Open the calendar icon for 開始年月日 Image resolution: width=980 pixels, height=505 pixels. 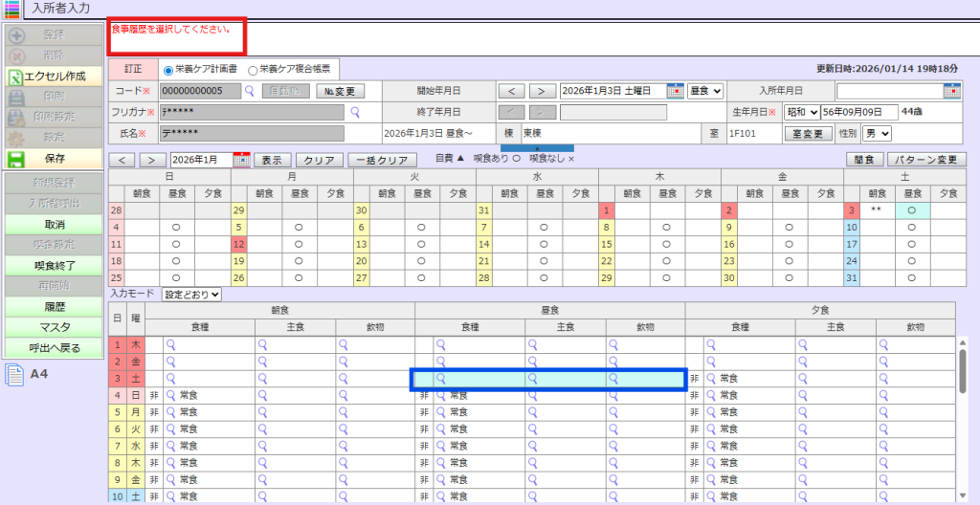point(675,91)
